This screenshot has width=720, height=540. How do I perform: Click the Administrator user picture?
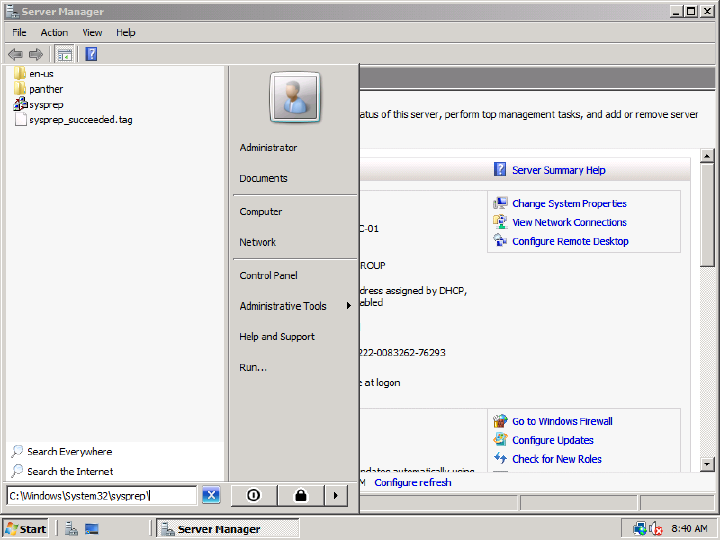click(x=294, y=97)
